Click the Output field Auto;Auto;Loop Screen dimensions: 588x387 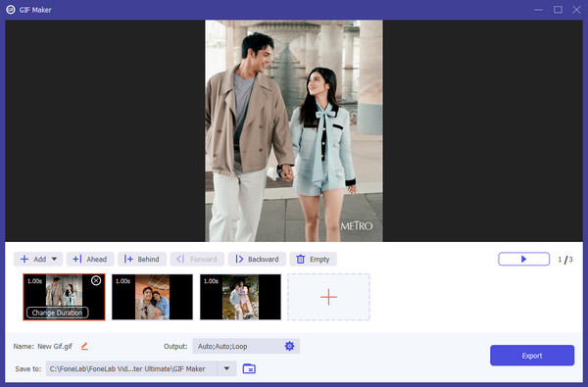[x=246, y=346]
